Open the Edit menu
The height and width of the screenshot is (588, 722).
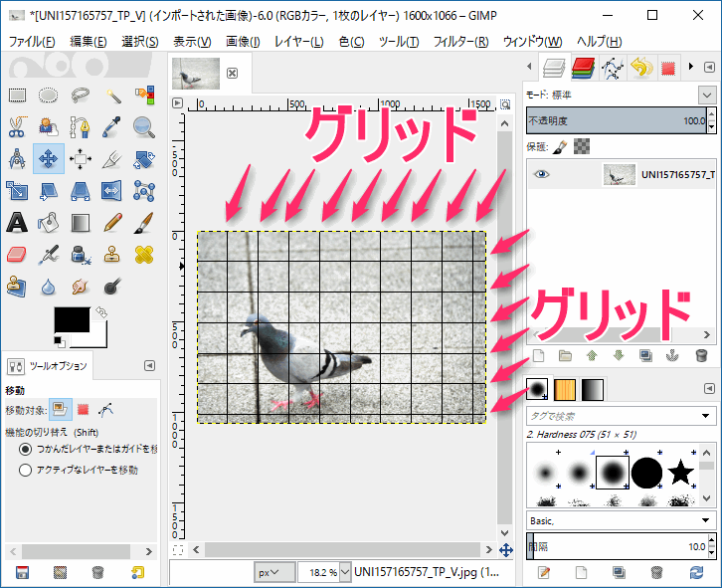coord(88,42)
